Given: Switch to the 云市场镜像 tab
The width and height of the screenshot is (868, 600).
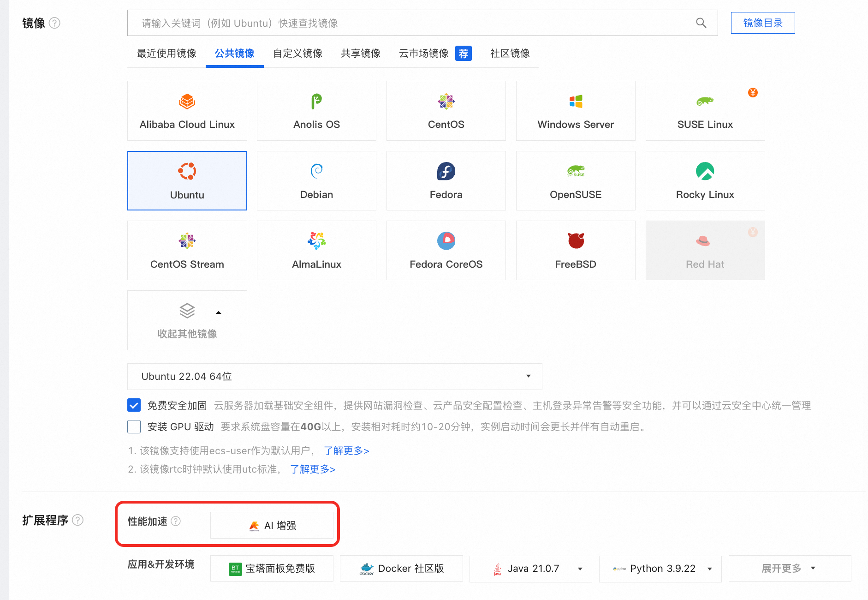Looking at the screenshot, I should [423, 54].
